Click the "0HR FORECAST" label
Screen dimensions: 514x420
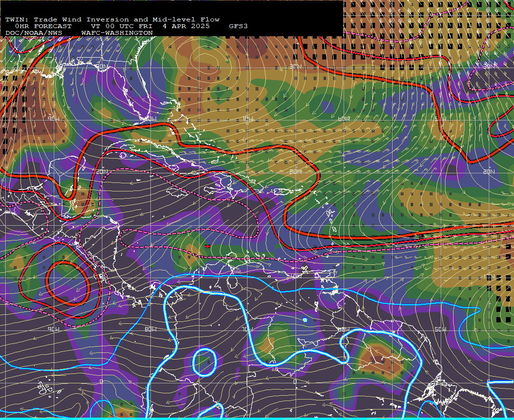click(43, 26)
